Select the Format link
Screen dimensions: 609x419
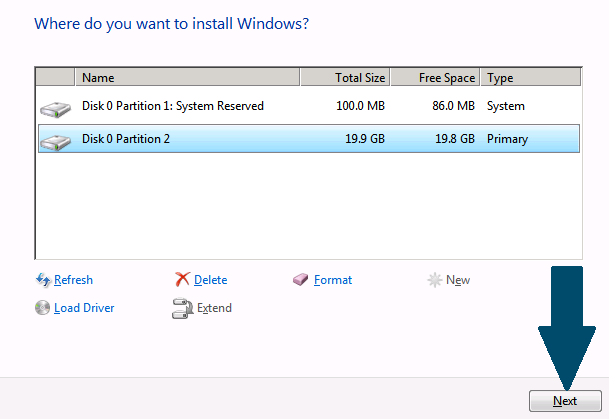[333, 280]
